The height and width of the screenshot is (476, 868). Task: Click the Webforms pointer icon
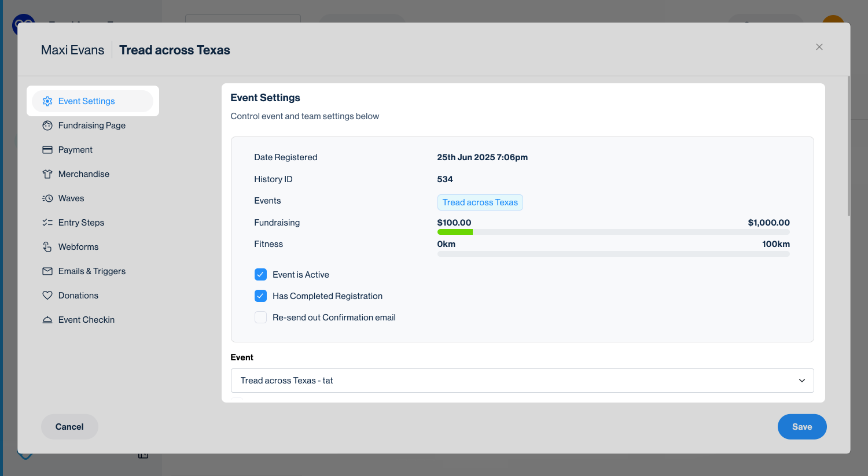coord(47,247)
